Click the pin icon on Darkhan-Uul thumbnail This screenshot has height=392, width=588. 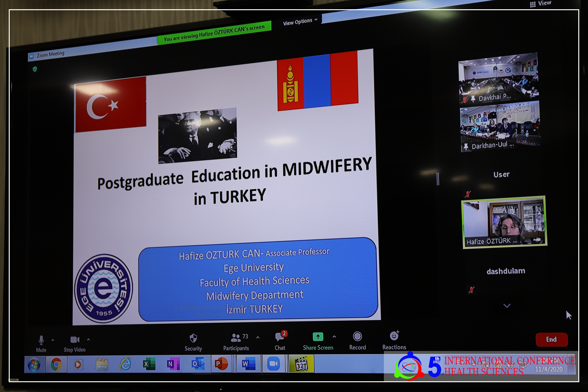(466, 147)
